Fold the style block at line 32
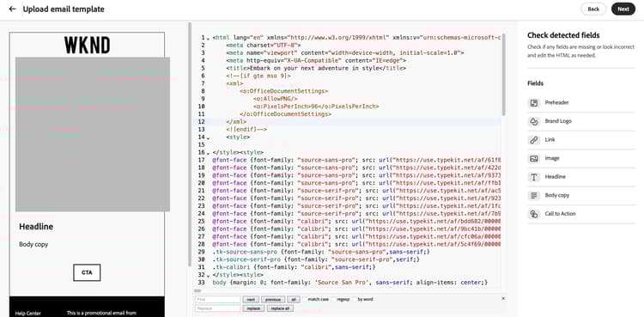This screenshot has height=317, width=644. (x=209, y=275)
